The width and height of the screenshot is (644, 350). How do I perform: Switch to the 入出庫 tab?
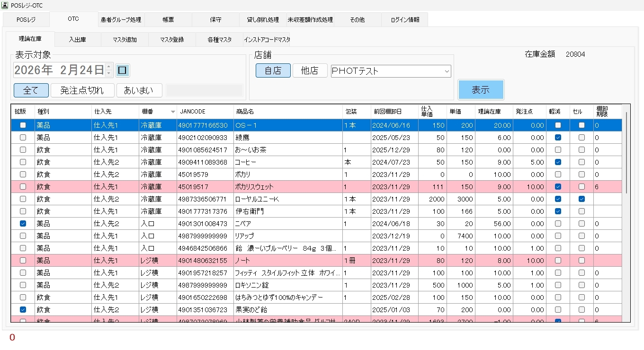pyautogui.click(x=78, y=40)
